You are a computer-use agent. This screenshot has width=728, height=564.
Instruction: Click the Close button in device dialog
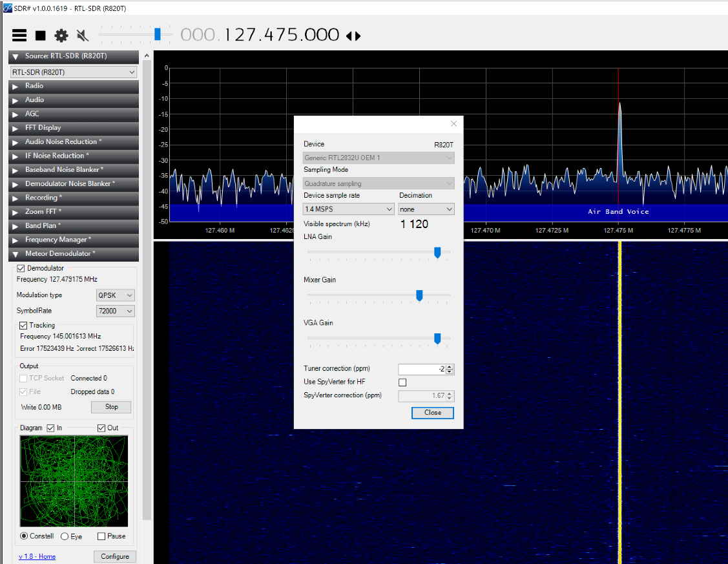[x=433, y=413]
